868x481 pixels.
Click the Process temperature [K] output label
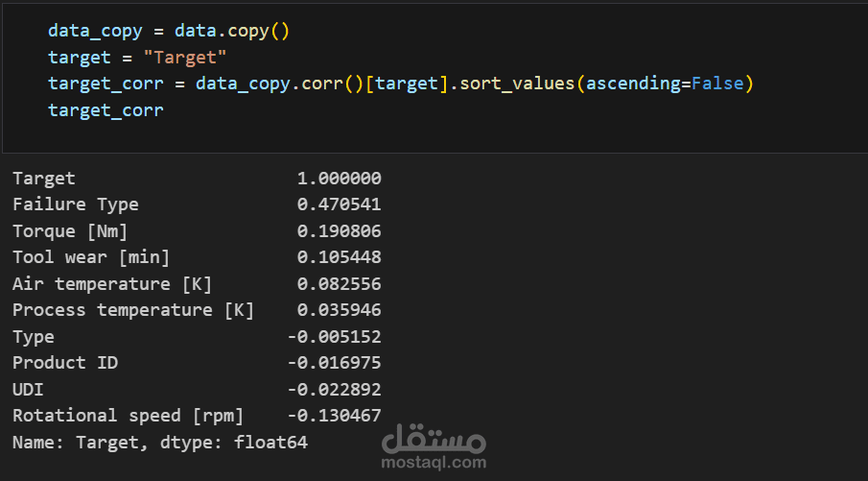pyautogui.click(x=133, y=310)
